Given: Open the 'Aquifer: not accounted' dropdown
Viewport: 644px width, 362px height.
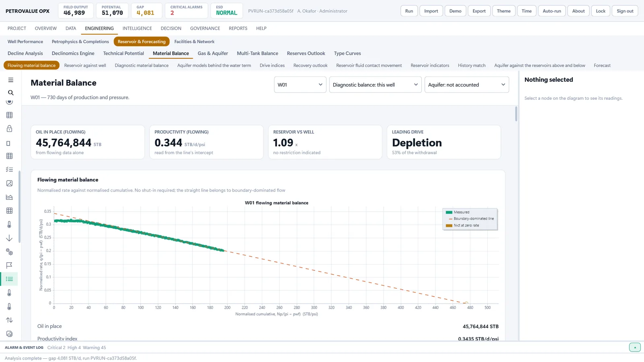Looking at the screenshot, I should click(467, 85).
